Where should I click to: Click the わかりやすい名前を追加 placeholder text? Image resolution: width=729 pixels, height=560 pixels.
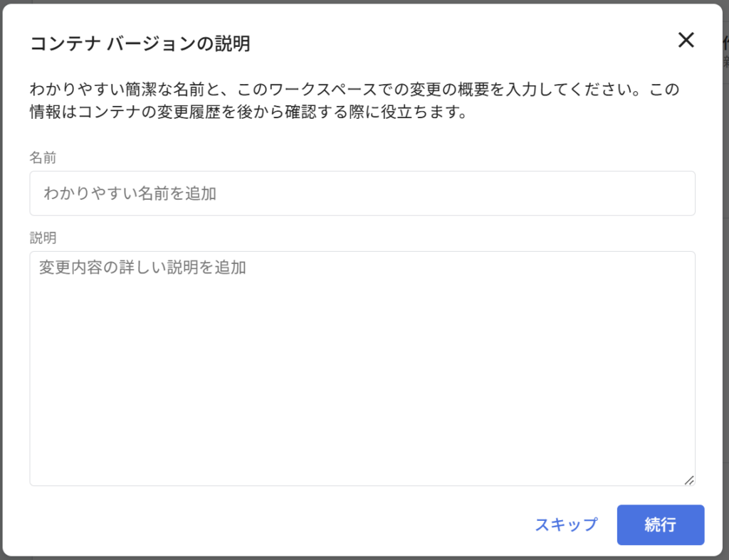tap(130, 193)
